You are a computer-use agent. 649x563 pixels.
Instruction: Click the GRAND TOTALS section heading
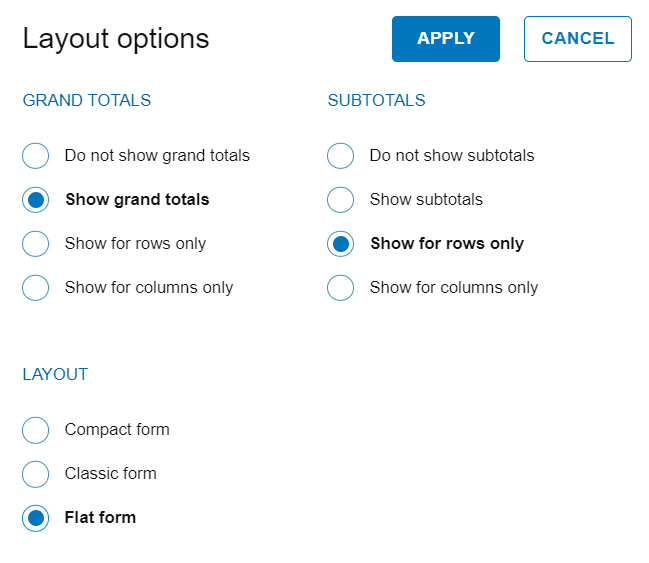[87, 100]
